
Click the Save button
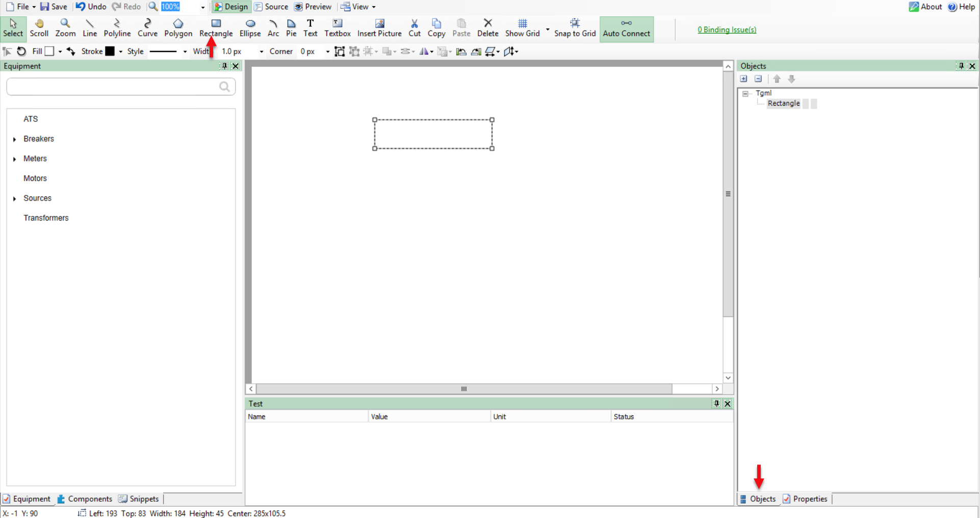(54, 7)
